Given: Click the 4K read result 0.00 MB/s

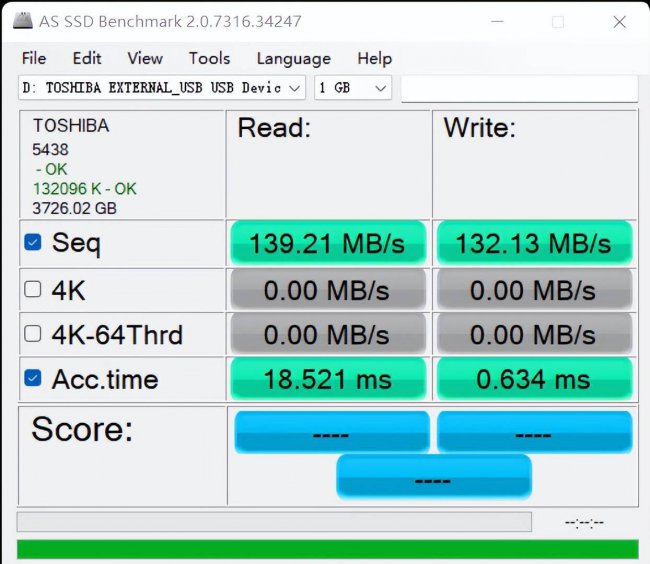Looking at the screenshot, I should coord(328,290).
